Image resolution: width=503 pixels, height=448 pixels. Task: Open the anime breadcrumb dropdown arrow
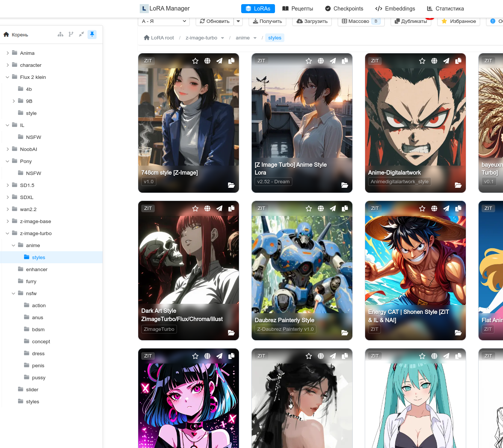[255, 38]
